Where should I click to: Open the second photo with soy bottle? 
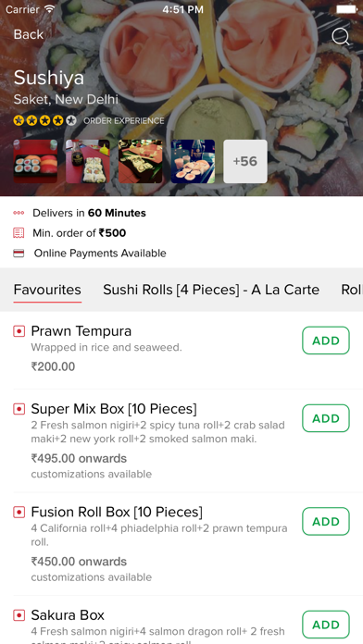coord(88,161)
